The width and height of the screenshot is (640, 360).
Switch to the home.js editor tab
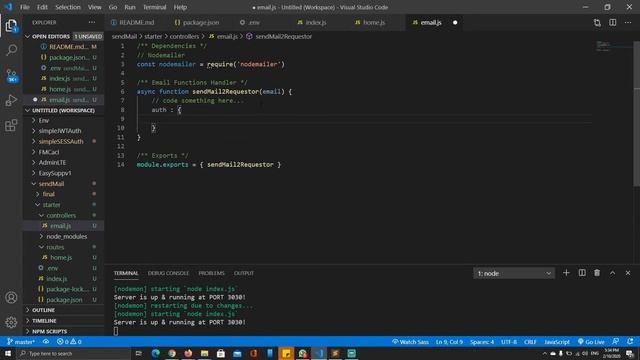click(371, 22)
